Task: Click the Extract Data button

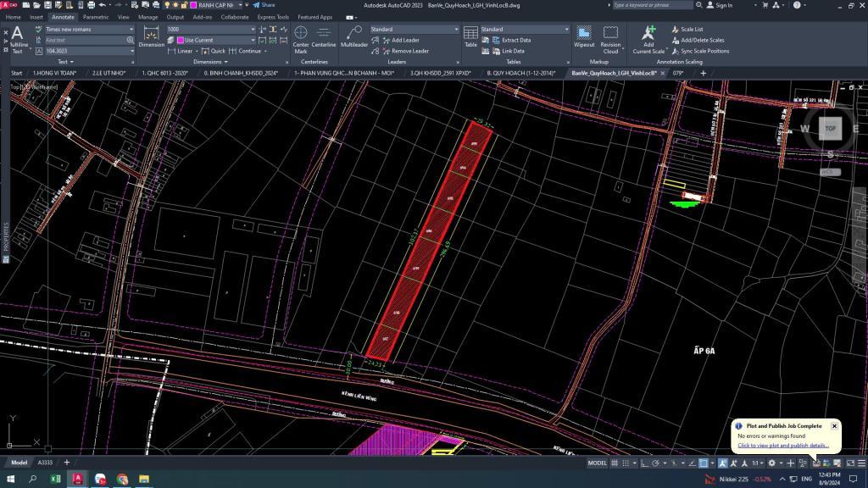Action: click(x=516, y=40)
